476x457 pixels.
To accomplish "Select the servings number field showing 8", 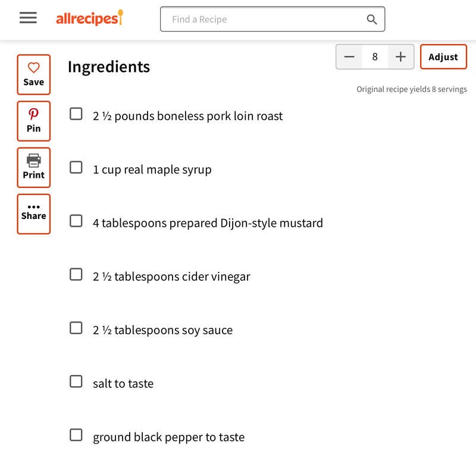I will [x=375, y=57].
